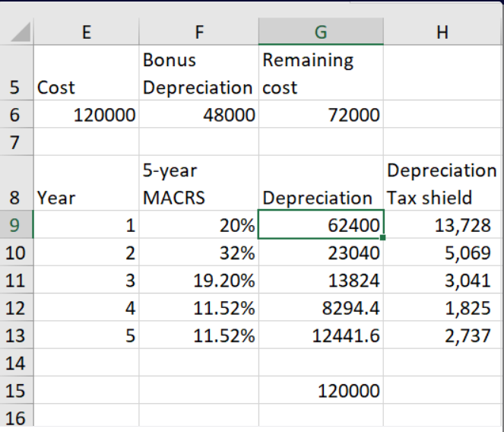504x432 pixels.
Task: Select column E header
Action: 85,31
